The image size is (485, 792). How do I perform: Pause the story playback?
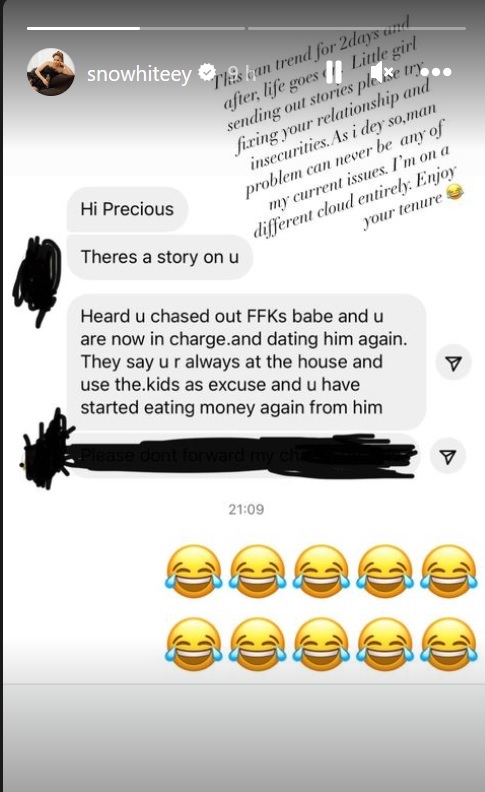[x=334, y=72]
